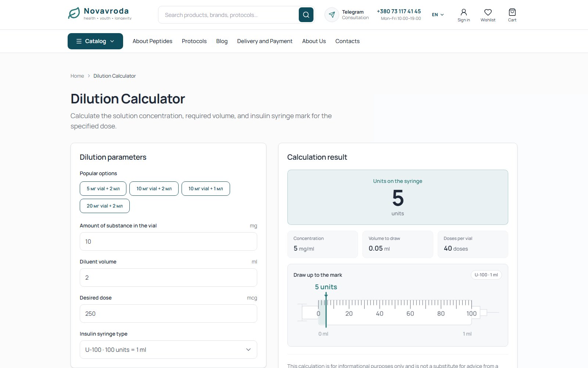588x368 pixels.
Task: Open the Contacts page
Action: click(x=347, y=41)
